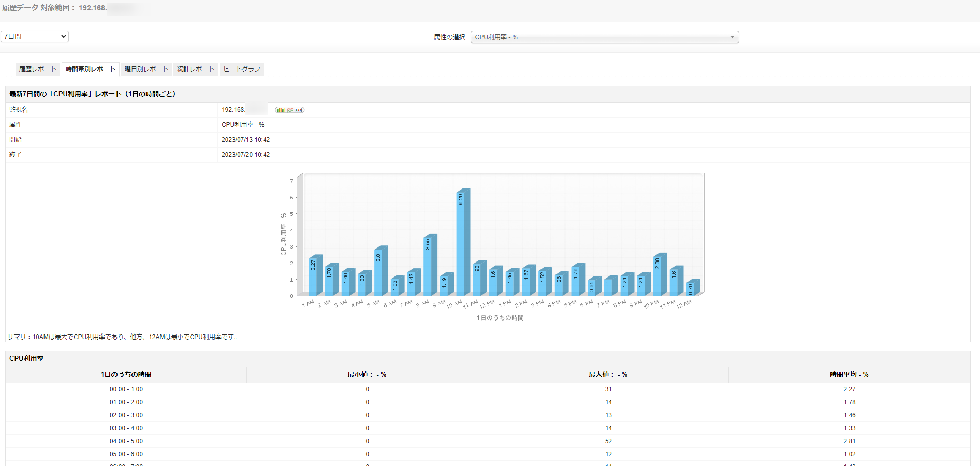The height and width of the screenshot is (466, 980).
Task: Click the maximum value 31 in the table
Action: (608, 389)
